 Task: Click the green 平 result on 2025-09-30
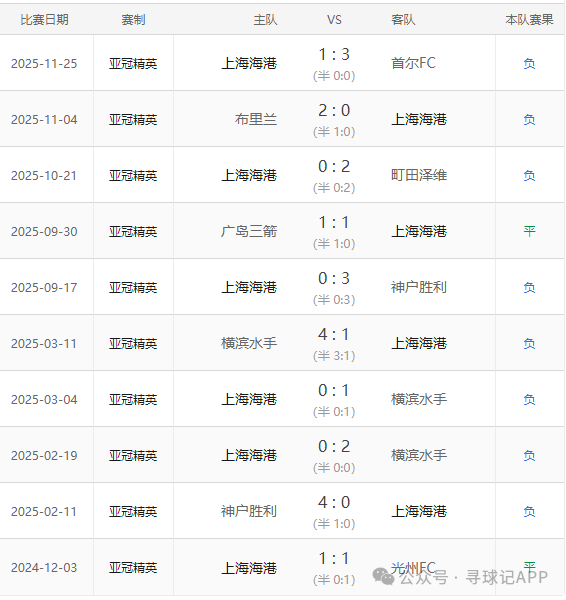pyautogui.click(x=529, y=231)
